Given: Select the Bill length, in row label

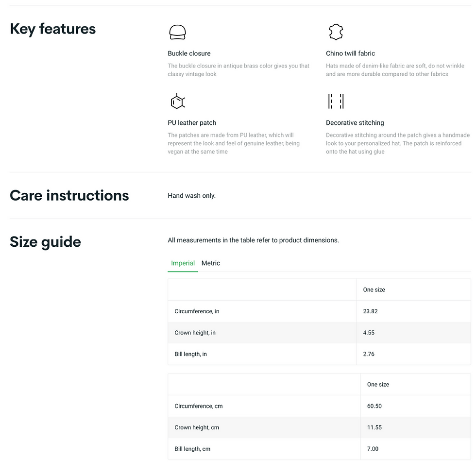Looking at the screenshot, I should [190, 354].
